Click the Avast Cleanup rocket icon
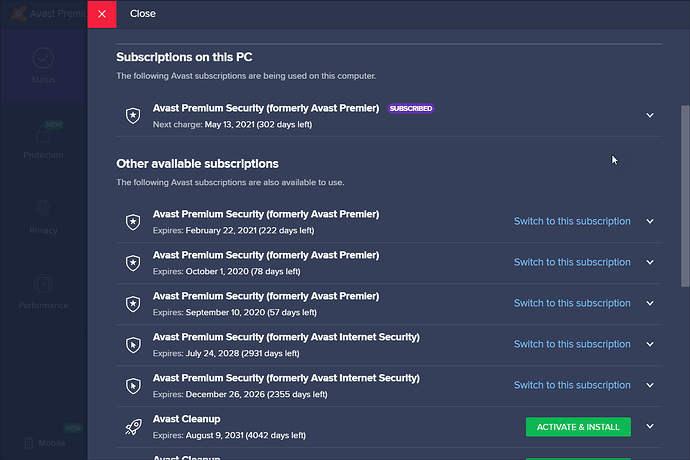The image size is (690, 460). (132, 427)
